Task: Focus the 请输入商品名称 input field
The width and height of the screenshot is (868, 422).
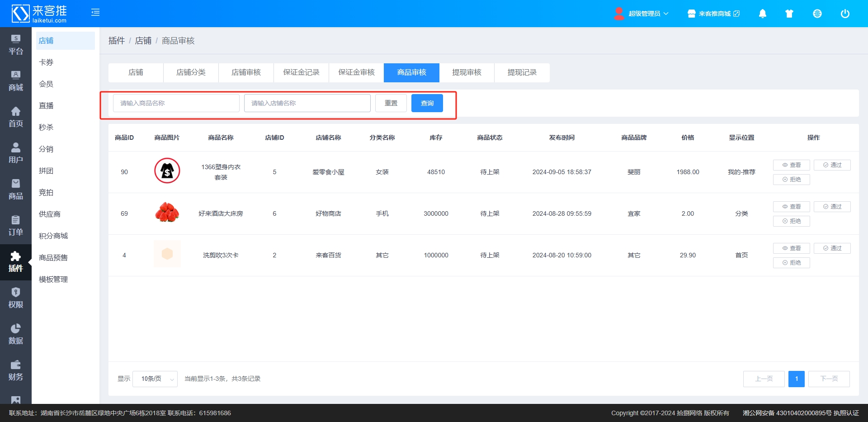Action: pos(176,103)
